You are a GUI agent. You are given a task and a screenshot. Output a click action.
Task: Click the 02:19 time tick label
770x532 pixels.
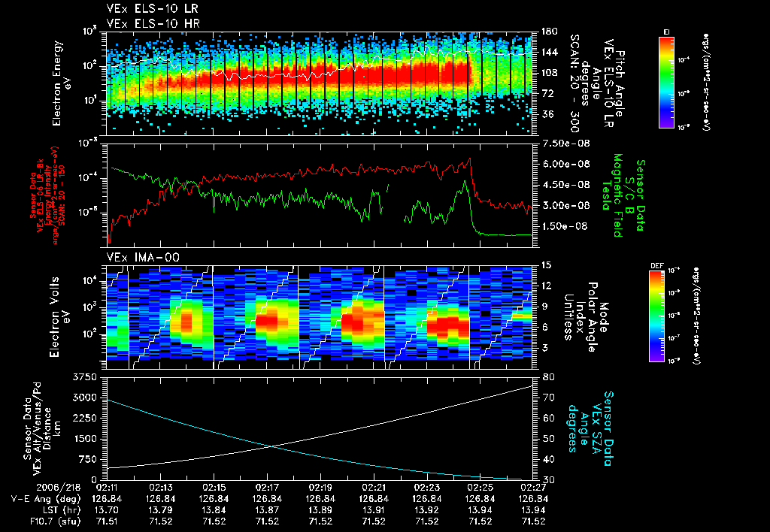pos(320,488)
